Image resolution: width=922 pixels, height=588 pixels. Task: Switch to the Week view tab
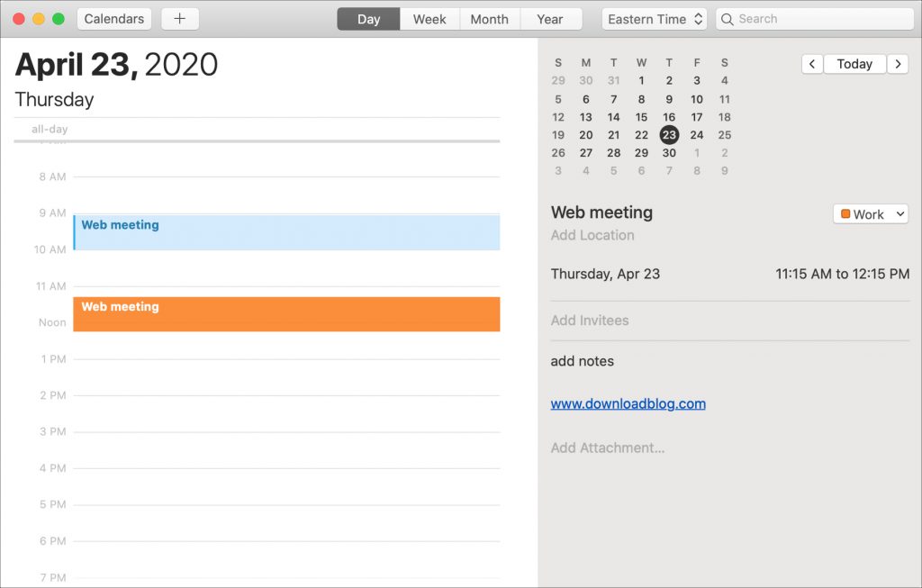pos(429,18)
